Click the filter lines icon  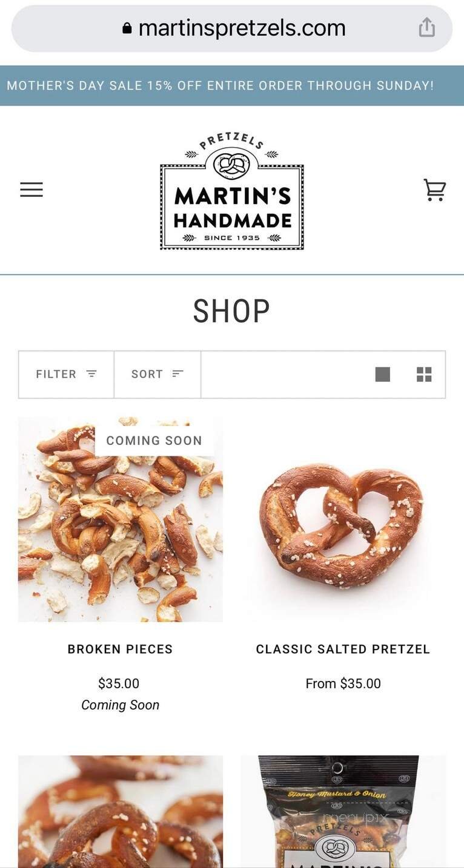pyautogui.click(x=91, y=374)
